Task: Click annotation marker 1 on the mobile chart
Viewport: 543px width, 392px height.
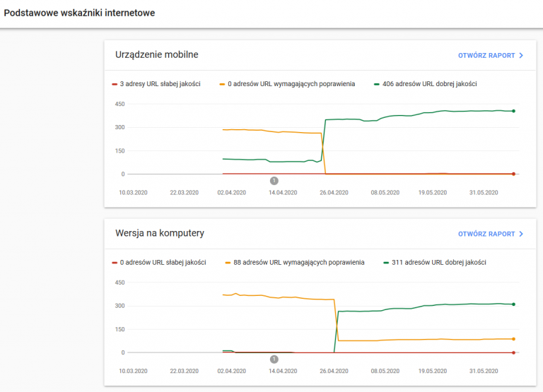Action: click(x=274, y=181)
